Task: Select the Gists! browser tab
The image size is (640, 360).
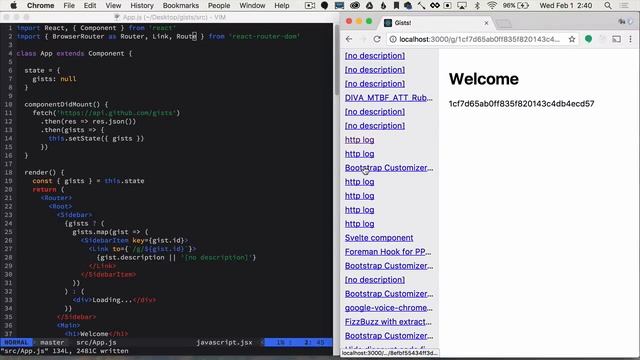Action: [x=437, y=23]
